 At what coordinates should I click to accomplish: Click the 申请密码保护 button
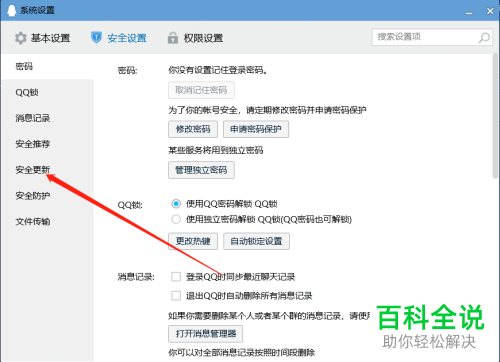[x=256, y=129]
